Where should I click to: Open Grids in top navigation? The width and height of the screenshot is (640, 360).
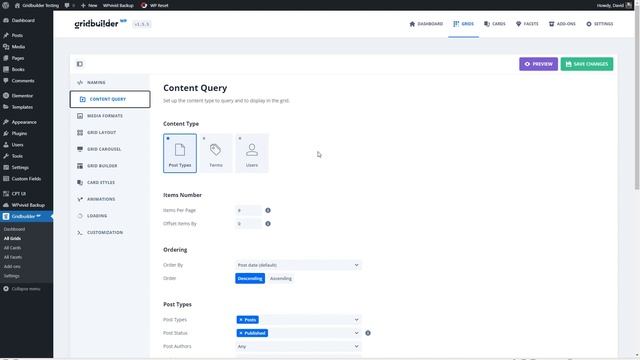pyautogui.click(x=463, y=24)
